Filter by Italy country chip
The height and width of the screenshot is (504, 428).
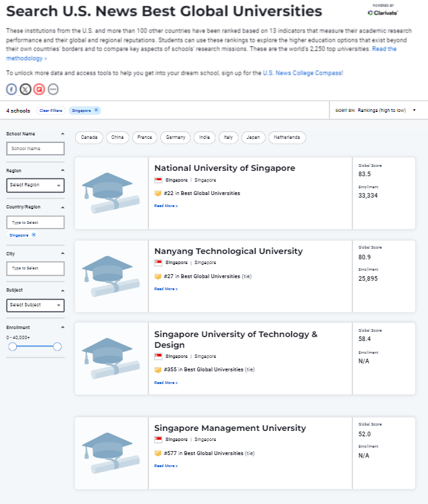click(x=228, y=137)
